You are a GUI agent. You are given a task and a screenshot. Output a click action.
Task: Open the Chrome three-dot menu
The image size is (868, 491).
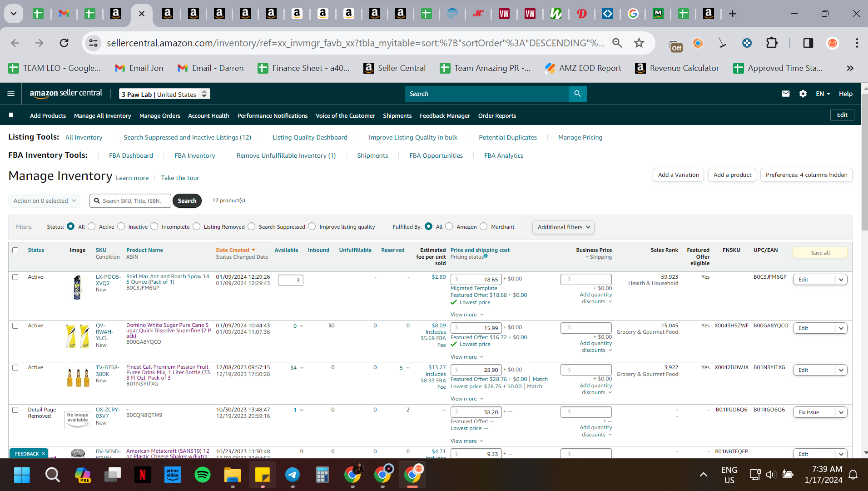pyautogui.click(x=857, y=43)
